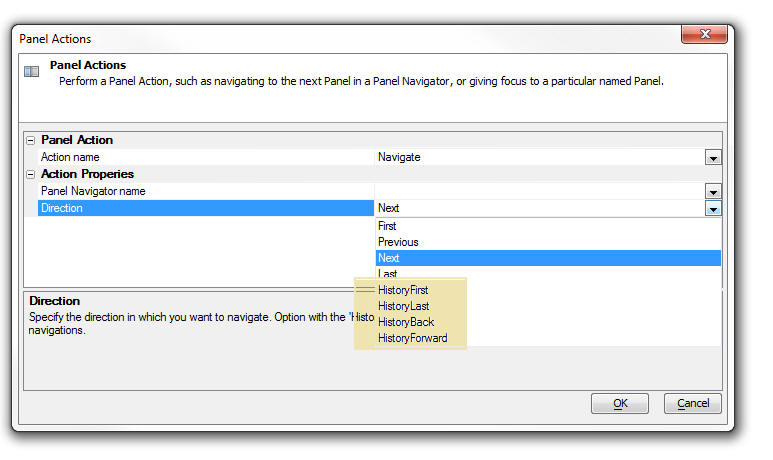Dismiss the dialog with Cancel
Image resolution: width=773 pixels, height=460 pixels.
click(x=693, y=403)
